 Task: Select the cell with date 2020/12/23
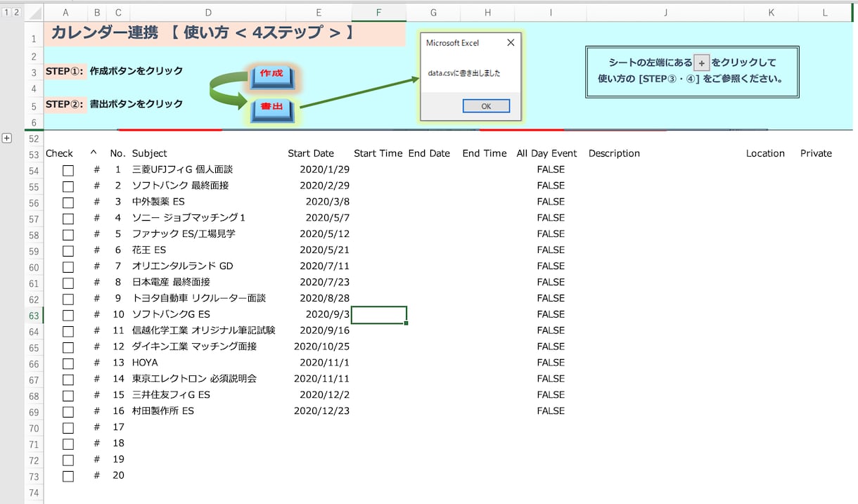319,411
